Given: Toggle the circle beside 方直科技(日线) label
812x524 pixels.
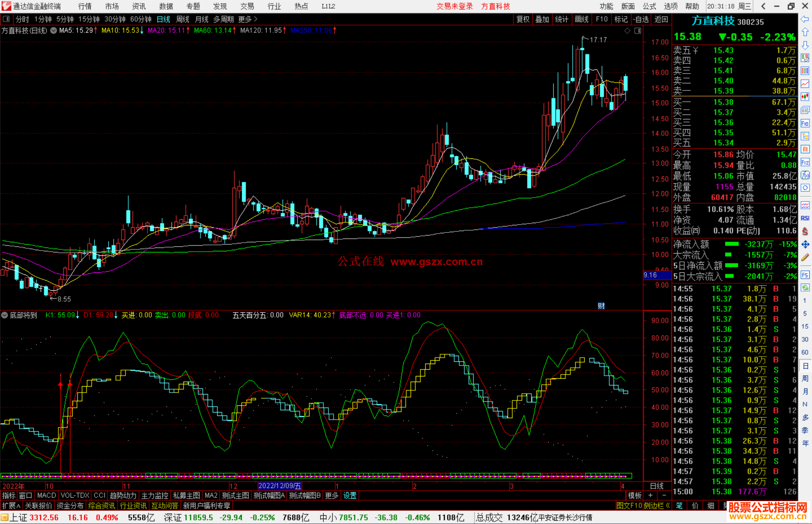Looking at the screenshot, I should coord(54,30).
